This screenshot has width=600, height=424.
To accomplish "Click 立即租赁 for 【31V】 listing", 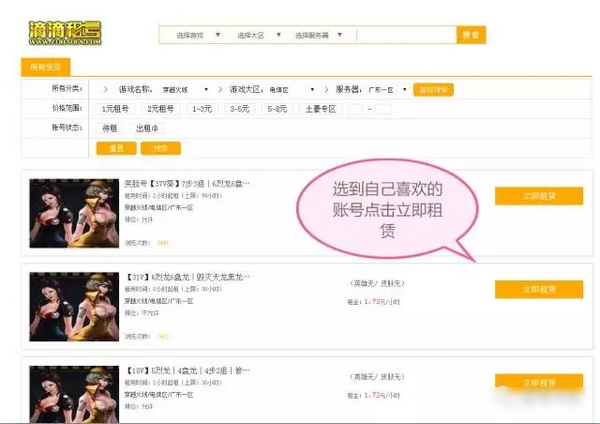I will (539, 289).
